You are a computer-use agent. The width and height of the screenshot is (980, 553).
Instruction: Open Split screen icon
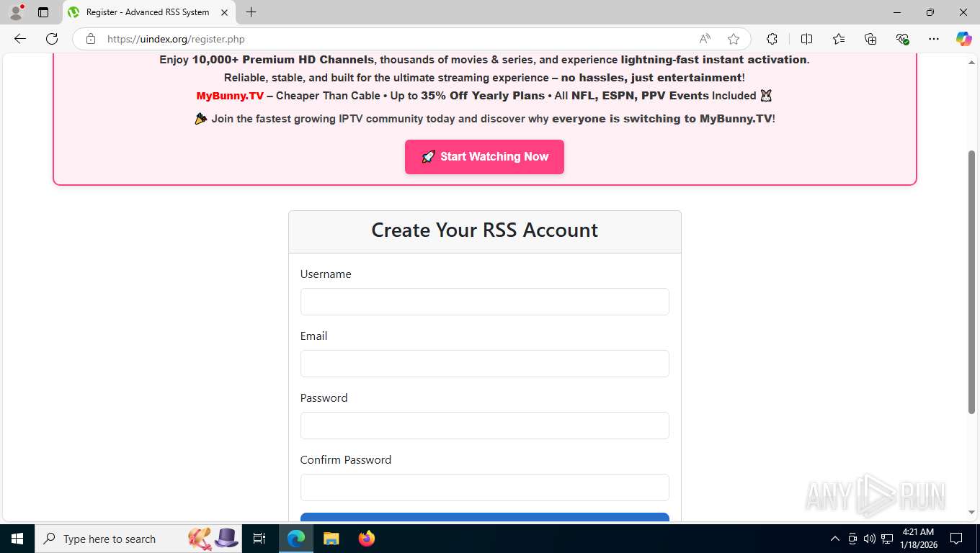(x=806, y=39)
